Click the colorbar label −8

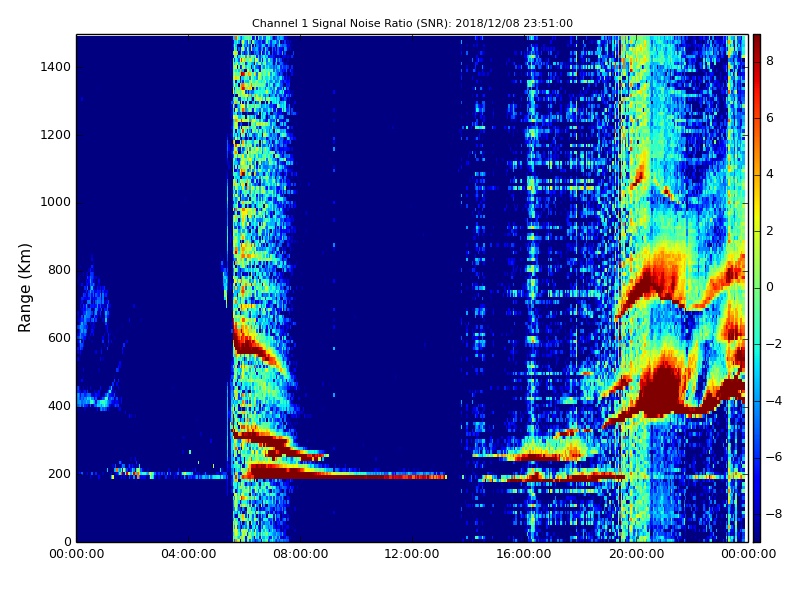[x=774, y=514]
